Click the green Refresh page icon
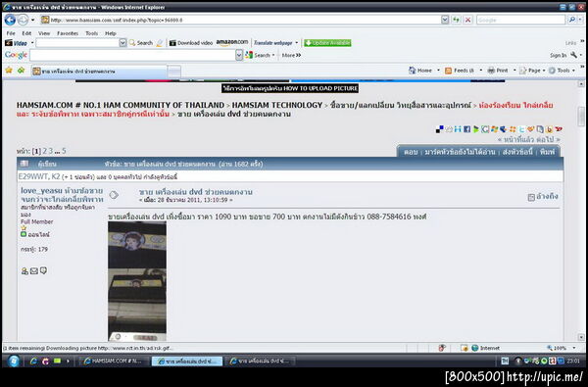The width and height of the screenshot is (588, 387). click(x=456, y=20)
